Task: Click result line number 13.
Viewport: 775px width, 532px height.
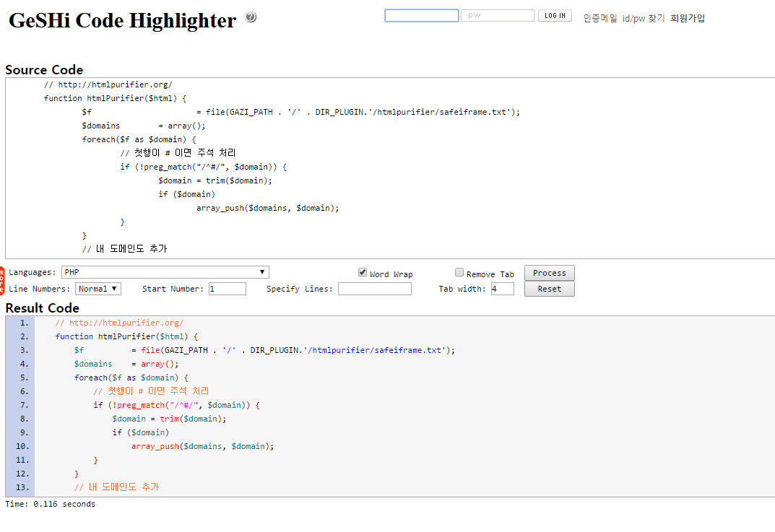Action: click(22, 487)
